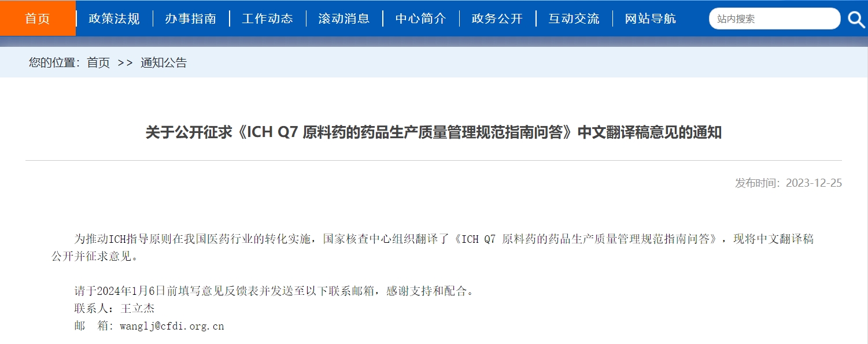This screenshot has width=868, height=344.
Task: Click the article title heading
Action: tap(434, 132)
